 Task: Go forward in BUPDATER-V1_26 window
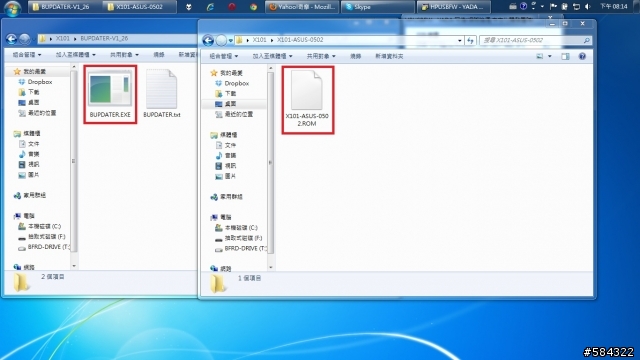click(24, 39)
